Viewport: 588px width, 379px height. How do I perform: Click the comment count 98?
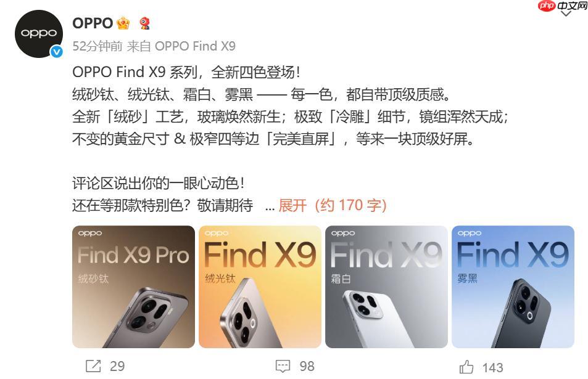pos(307,366)
